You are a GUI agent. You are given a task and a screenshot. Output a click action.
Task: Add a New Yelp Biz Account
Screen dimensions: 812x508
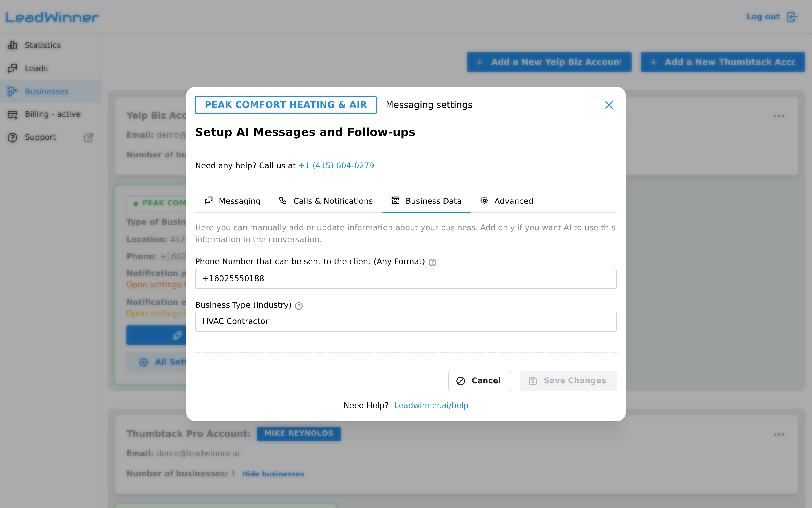pos(549,62)
